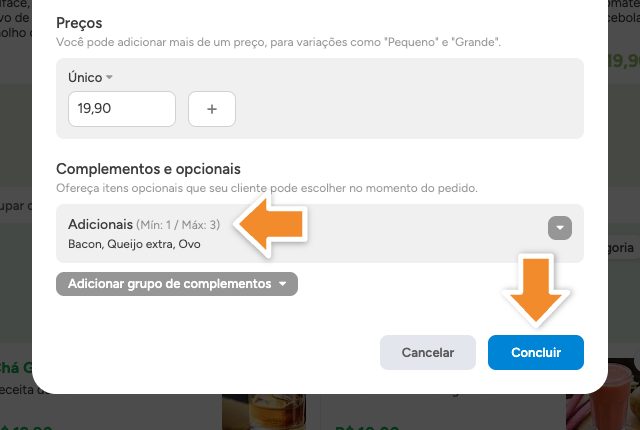The width and height of the screenshot is (640, 430).
Task: Click the Cancelar button
Action: coord(428,352)
